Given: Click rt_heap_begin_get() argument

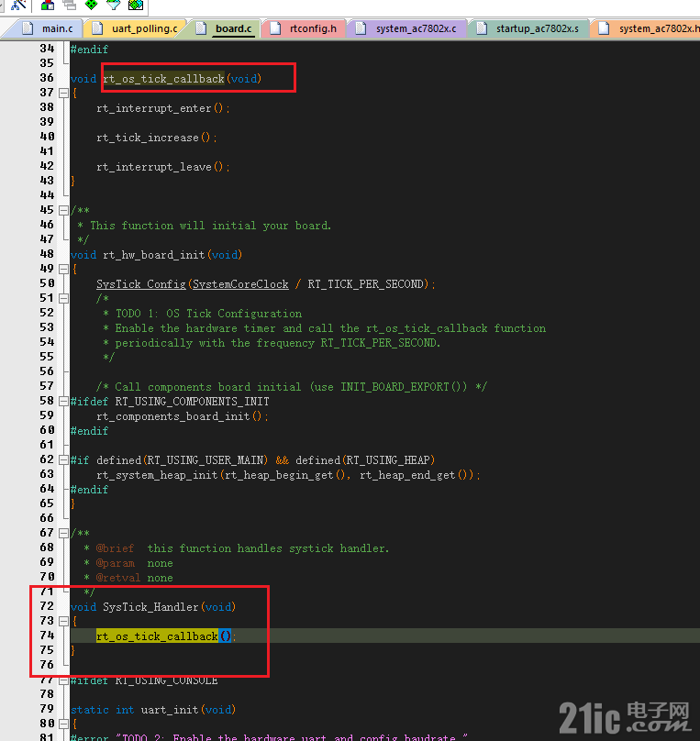Looking at the screenshot, I should point(285,475).
